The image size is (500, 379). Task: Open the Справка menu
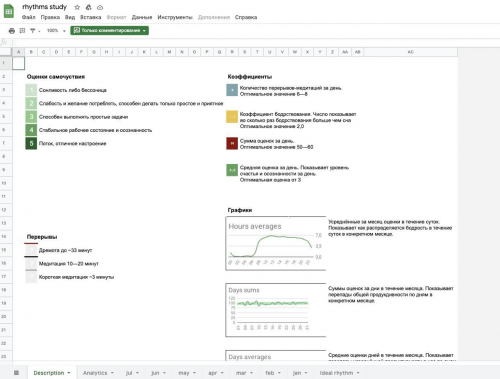coord(246,17)
